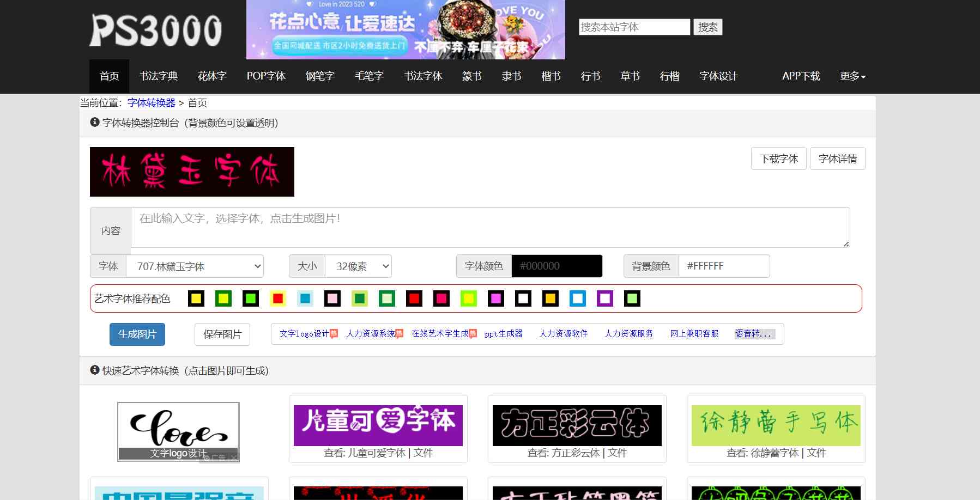Click the 下载字体 button
Image resolution: width=980 pixels, height=500 pixels.
coord(778,158)
